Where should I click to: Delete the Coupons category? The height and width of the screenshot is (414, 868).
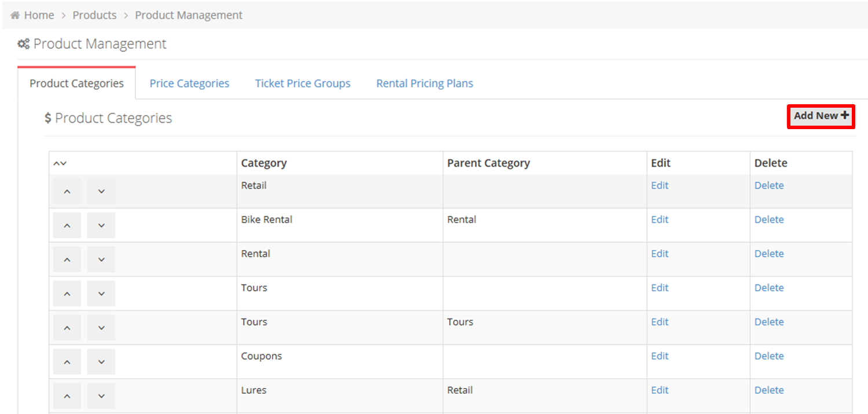tap(769, 356)
